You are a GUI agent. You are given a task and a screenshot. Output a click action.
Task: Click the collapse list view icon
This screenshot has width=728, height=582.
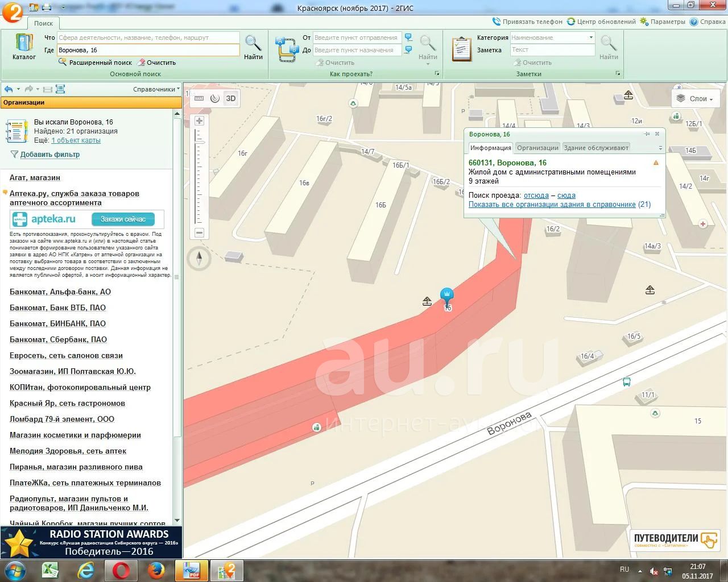pos(48,89)
